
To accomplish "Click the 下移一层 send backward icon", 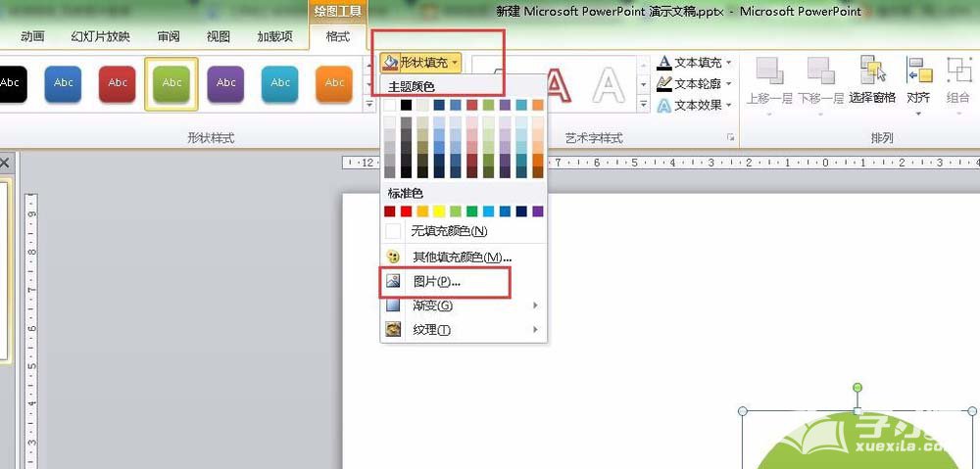I will coord(820,73).
